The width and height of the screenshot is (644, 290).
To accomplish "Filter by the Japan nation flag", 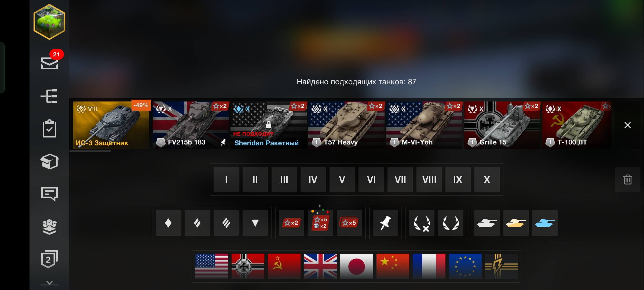I will (x=357, y=266).
